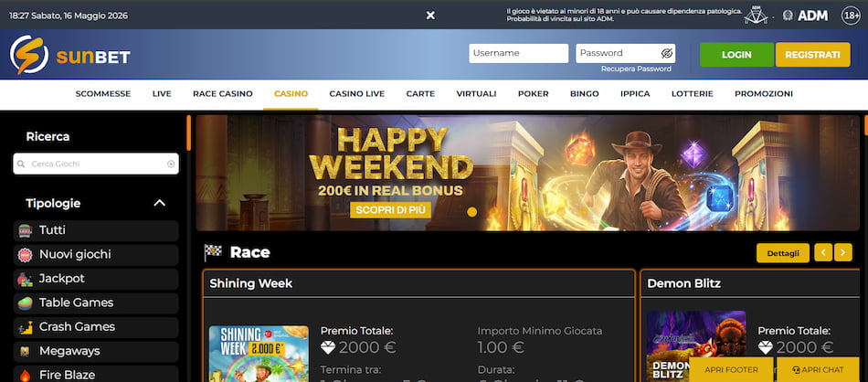The height and width of the screenshot is (382, 868).
Task: Select Table Games category label
Action: click(76, 302)
